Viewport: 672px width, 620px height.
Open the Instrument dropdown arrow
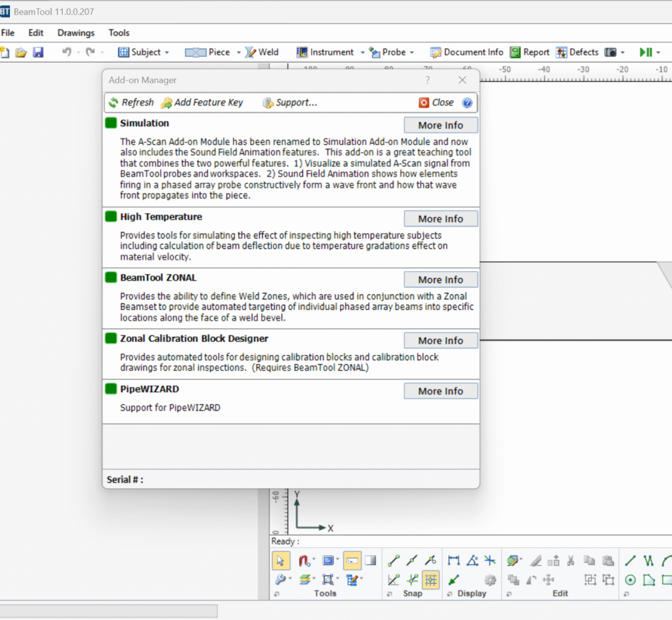[x=361, y=52]
